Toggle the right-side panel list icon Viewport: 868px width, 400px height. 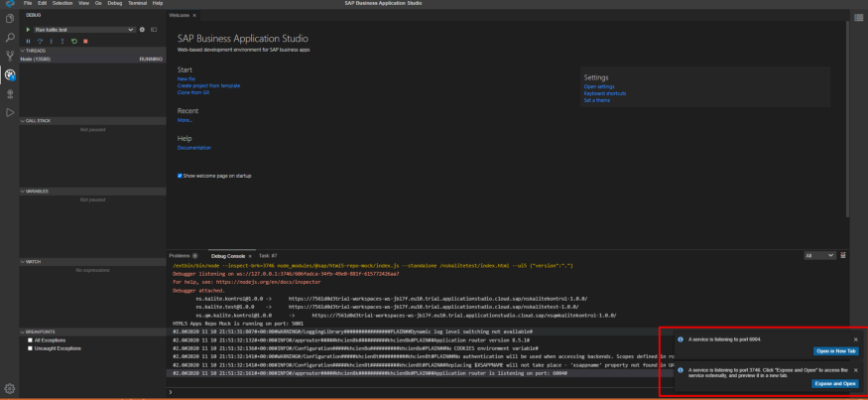858,18
